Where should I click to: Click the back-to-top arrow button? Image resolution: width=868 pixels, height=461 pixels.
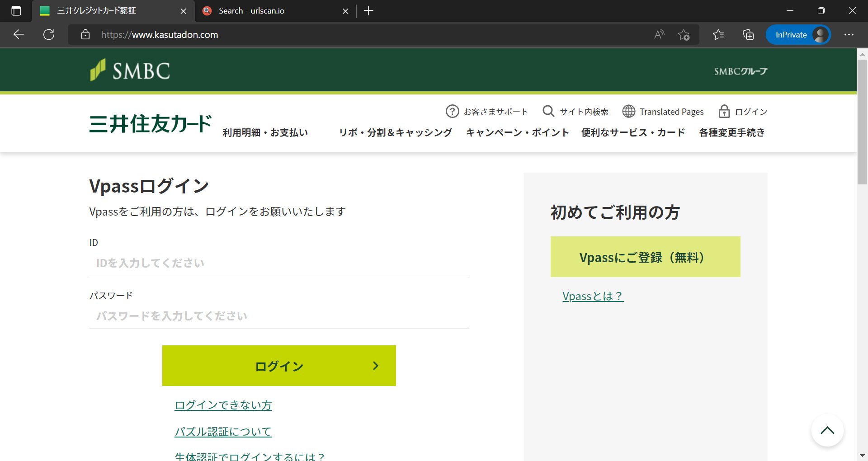click(x=827, y=430)
